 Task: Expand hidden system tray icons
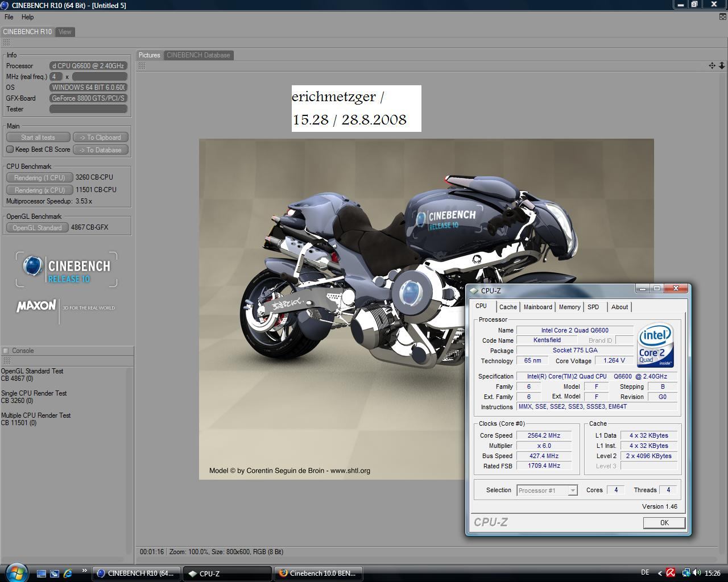click(x=660, y=573)
